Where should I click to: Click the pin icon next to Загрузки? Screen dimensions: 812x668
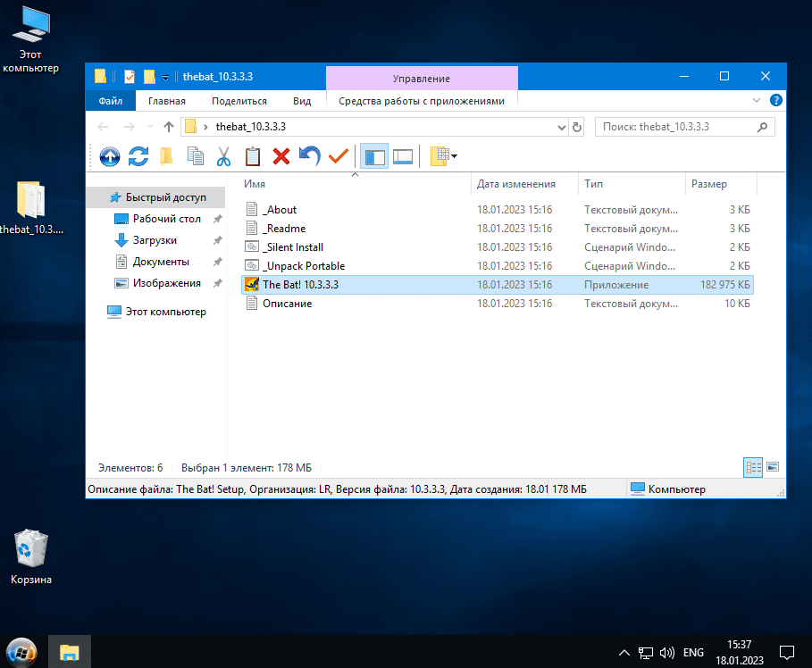click(x=218, y=240)
